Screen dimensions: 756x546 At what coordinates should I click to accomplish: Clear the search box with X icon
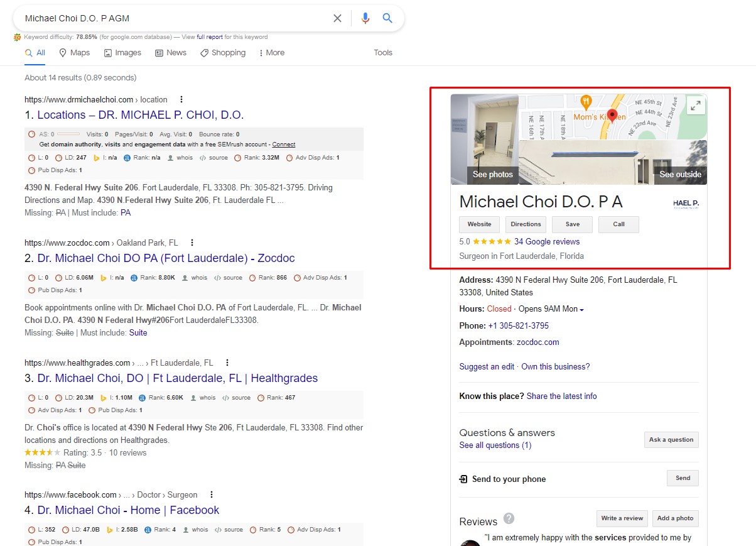pyautogui.click(x=337, y=18)
